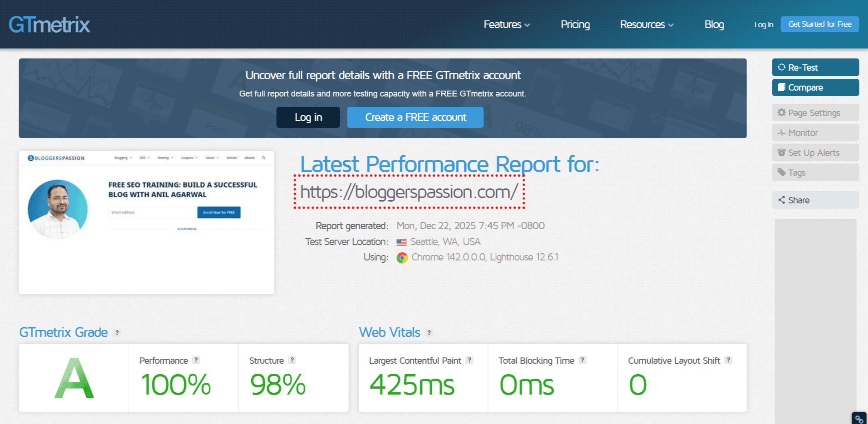
Task: Click the Chrome browser icon in report details
Action: [401, 257]
